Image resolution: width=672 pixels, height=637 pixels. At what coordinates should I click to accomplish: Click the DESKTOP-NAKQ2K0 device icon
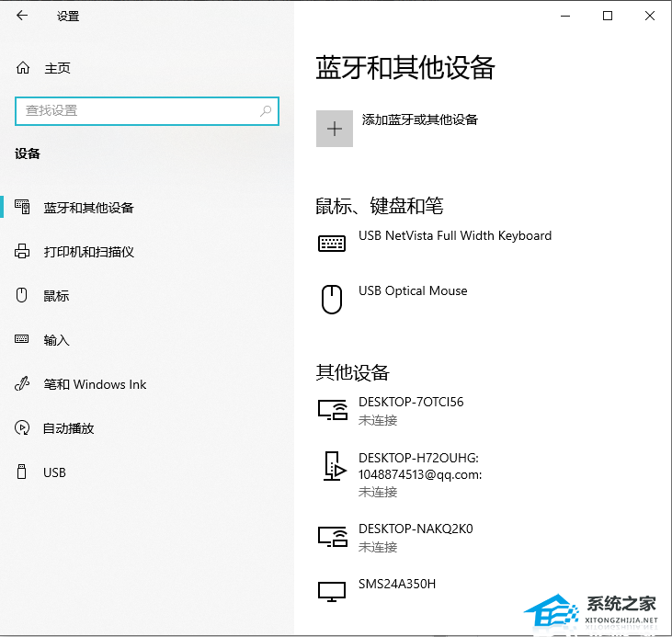coord(332,537)
